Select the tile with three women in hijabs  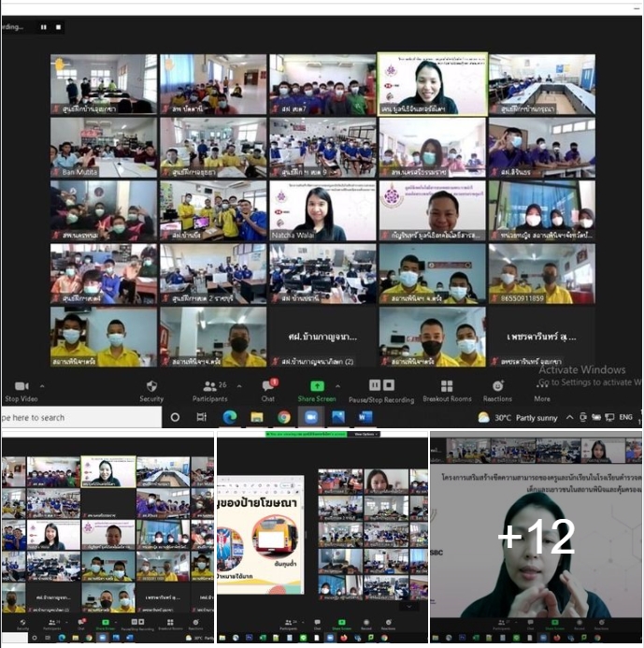[x=542, y=210]
